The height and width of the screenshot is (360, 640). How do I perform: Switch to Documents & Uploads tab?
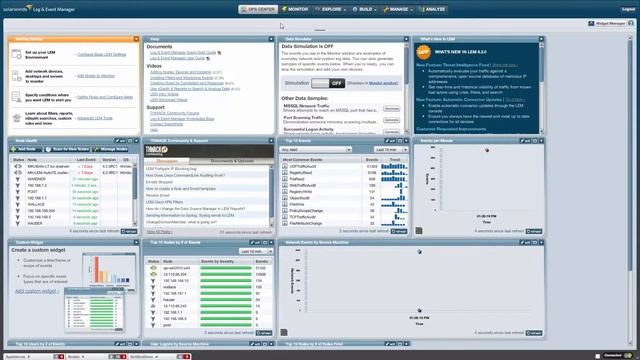pyautogui.click(x=232, y=161)
